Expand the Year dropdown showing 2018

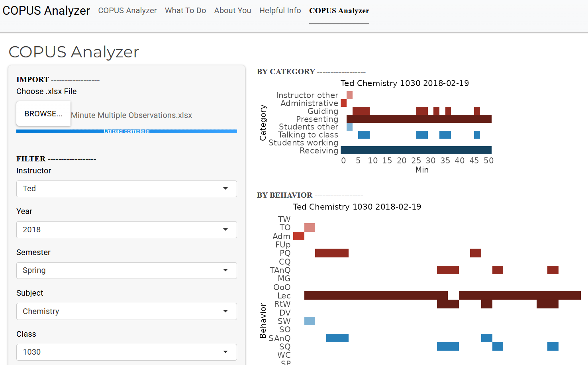point(126,230)
